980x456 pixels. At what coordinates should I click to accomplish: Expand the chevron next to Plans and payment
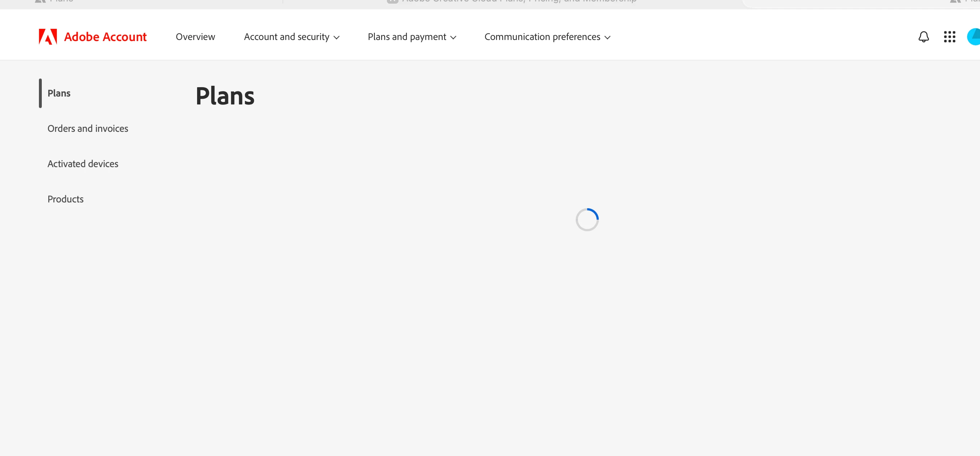(453, 38)
